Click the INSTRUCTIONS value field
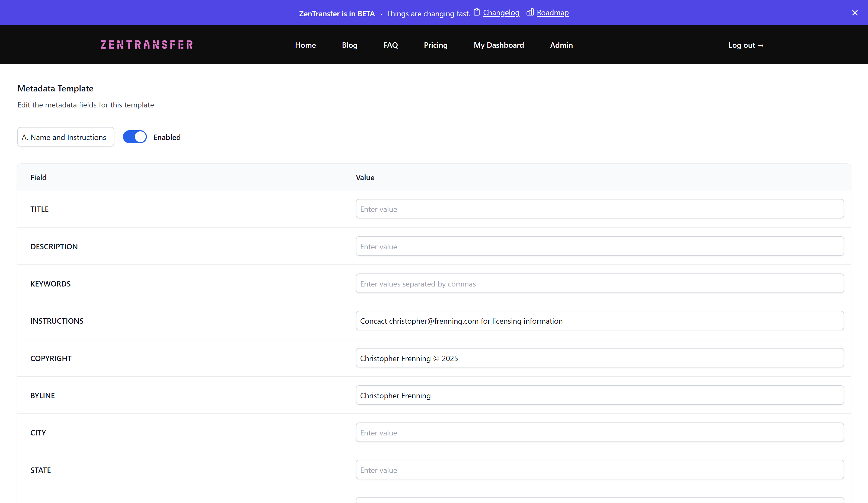868x503 pixels. click(599, 321)
